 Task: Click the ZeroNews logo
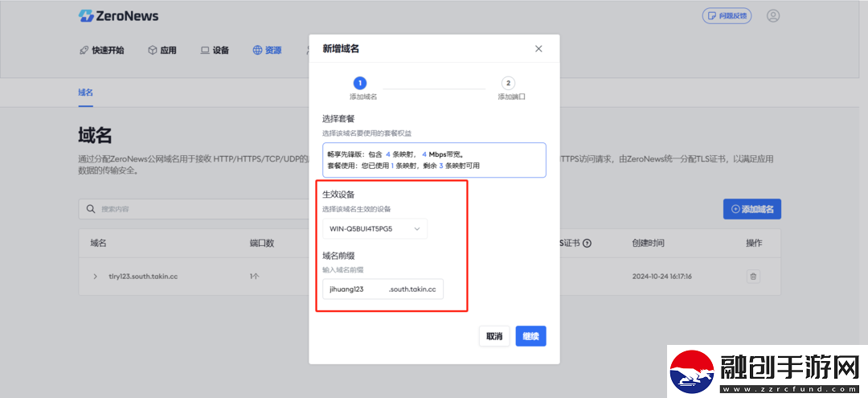tap(118, 16)
